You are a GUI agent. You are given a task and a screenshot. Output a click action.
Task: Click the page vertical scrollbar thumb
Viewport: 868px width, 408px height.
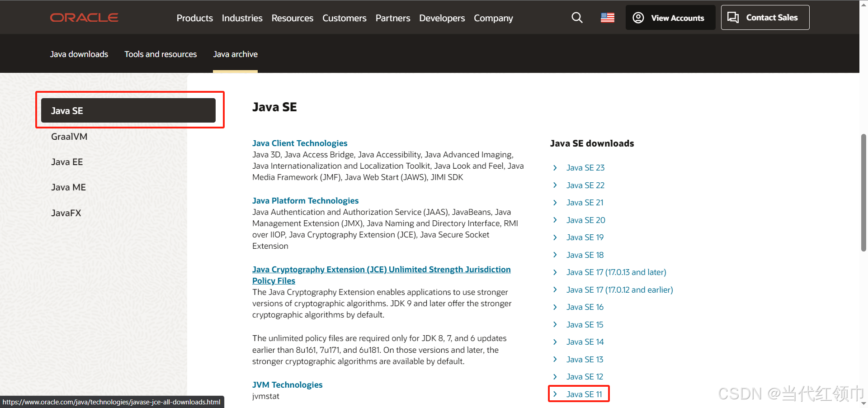tap(863, 193)
